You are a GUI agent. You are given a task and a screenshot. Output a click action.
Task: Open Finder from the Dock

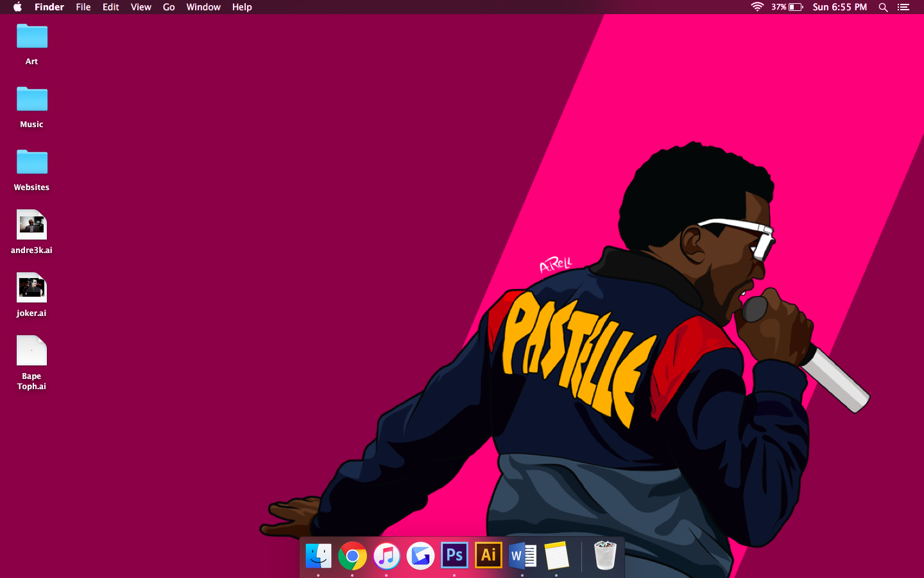[x=318, y=556]
